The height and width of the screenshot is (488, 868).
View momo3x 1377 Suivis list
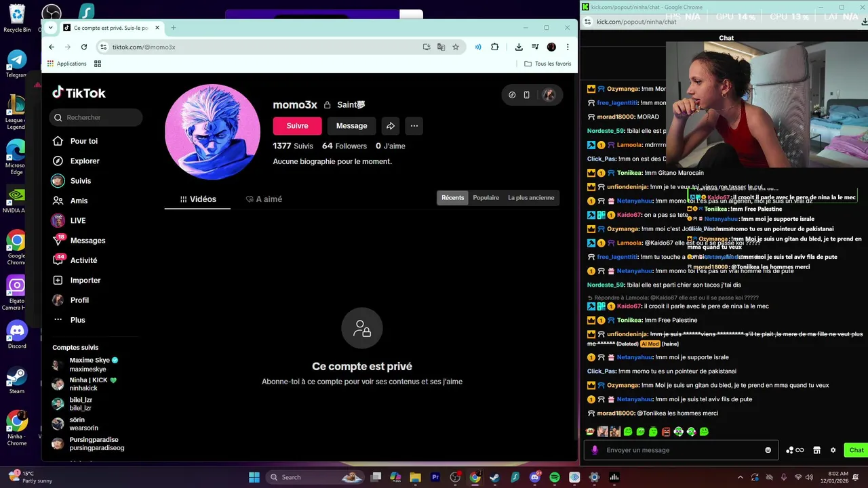(293, 146)
